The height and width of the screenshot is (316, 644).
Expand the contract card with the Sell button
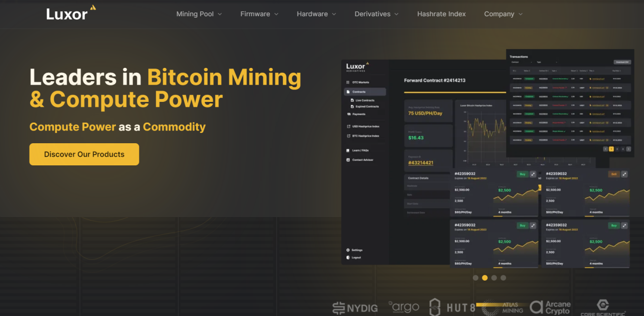click(624, 174)
